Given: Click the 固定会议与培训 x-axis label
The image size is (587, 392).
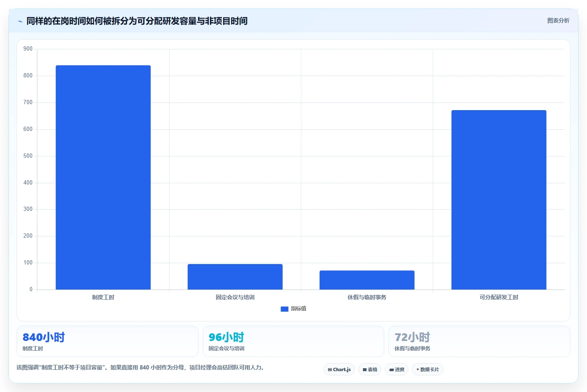Looking at the screenshot, I should 235,297.
